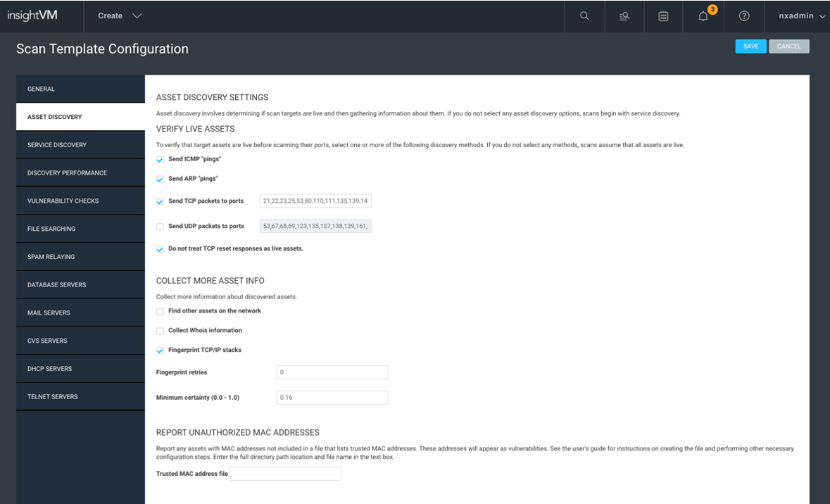Viewport: 830px width, 504px height.
Task: Check Find other assets on the network
Action: pos(161,311)
